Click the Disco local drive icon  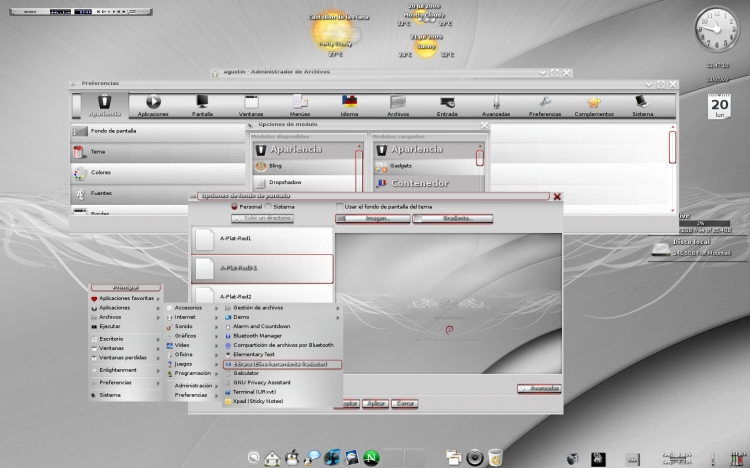coord(661,249)
